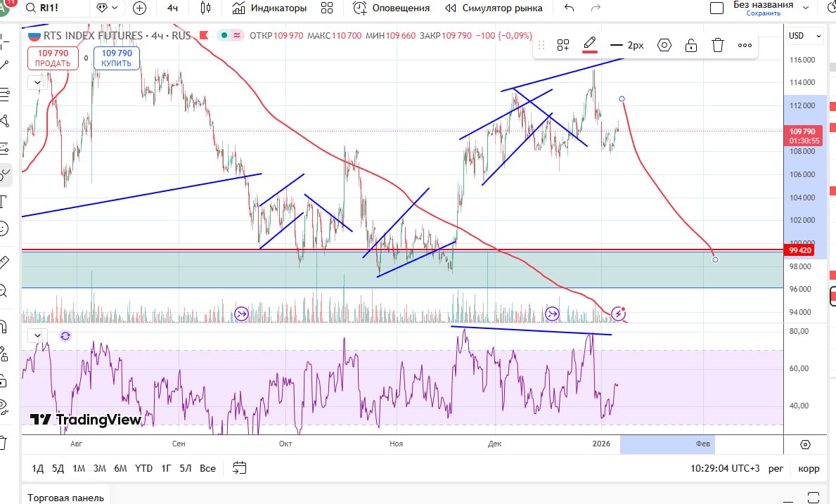Toggle hide drawings eye icon in sidebar

coord(4,408)
